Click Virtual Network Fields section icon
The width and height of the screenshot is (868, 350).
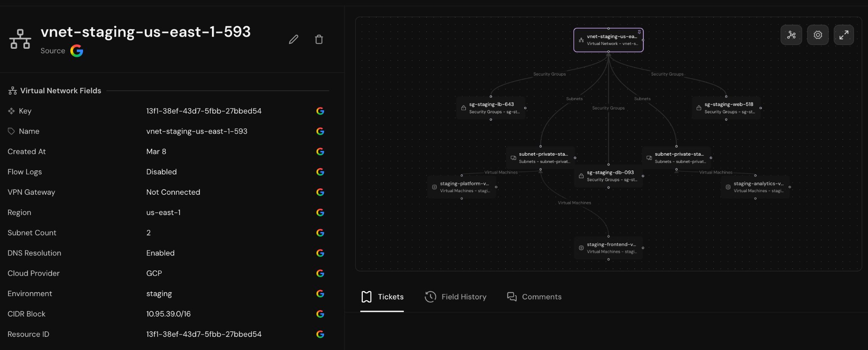13,91
